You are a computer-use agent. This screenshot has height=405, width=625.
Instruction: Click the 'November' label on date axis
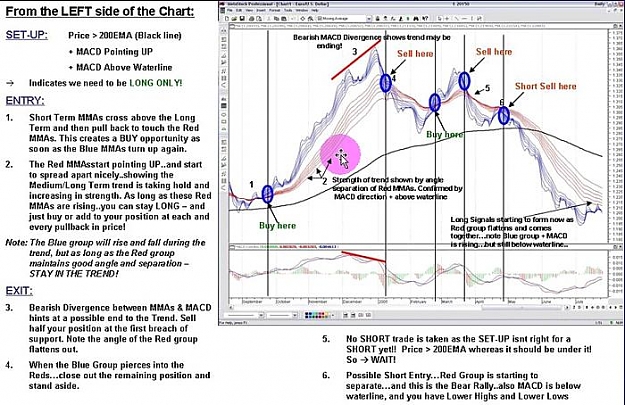(318, 302)
